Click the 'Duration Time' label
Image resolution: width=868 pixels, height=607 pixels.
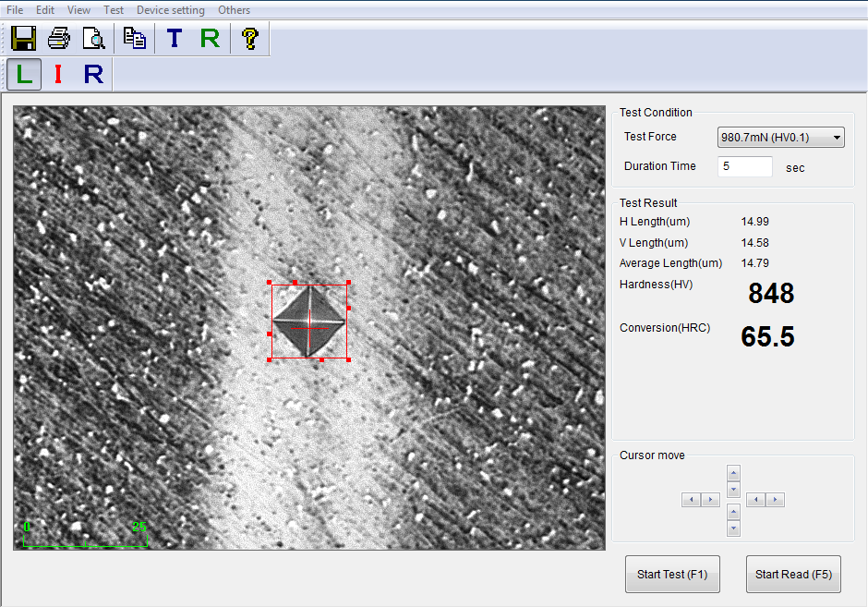pyautogui.click(x=660, y=166)
